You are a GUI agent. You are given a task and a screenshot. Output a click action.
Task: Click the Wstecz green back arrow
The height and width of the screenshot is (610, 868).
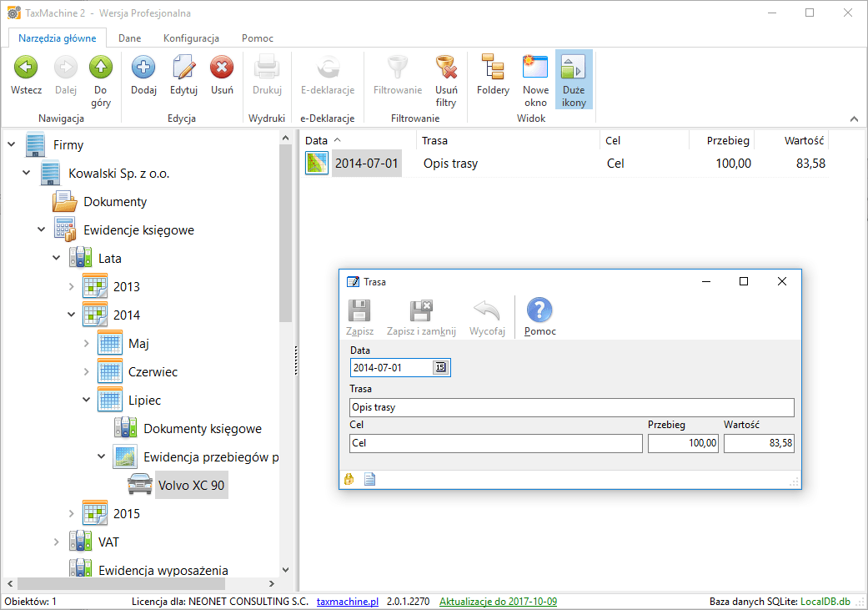[26, 68]
